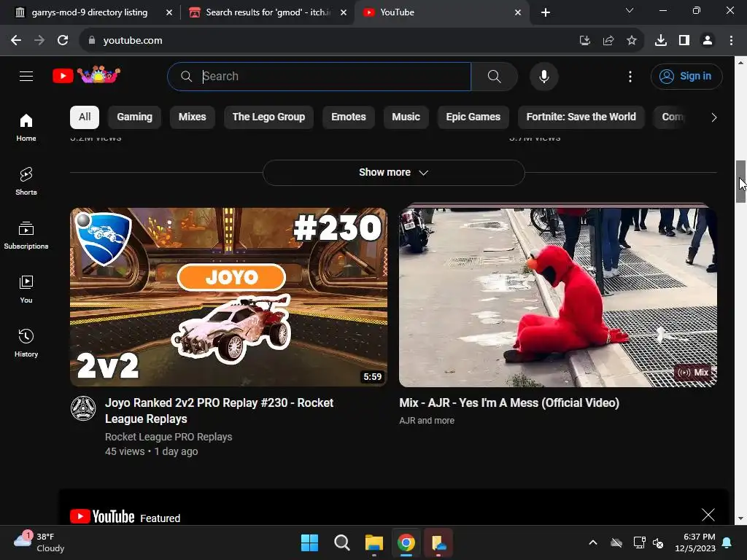Screen dimensions: 747x560
Task: Open Subscriptions in sidebar
Action: point(26,236)
